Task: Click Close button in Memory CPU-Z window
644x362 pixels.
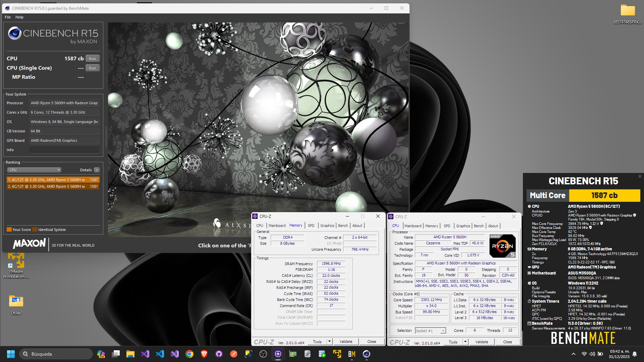Action: pyautogui.click(x=372, y=342)
